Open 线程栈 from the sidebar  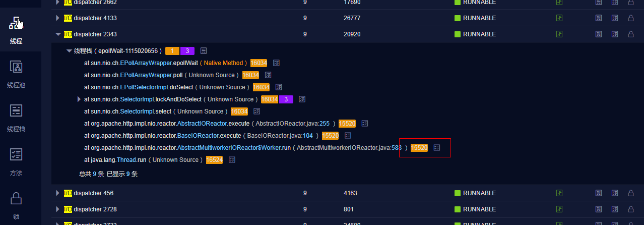[x=16, y=118]
